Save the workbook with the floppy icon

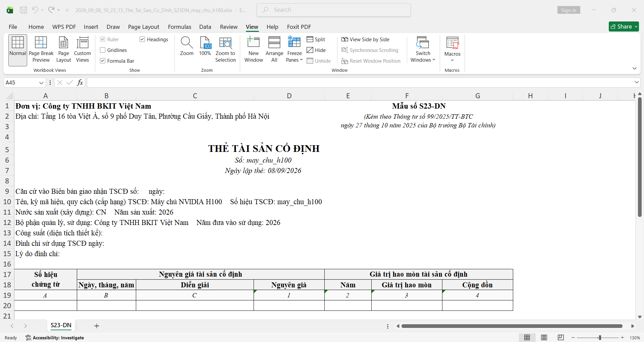point(23,10)
